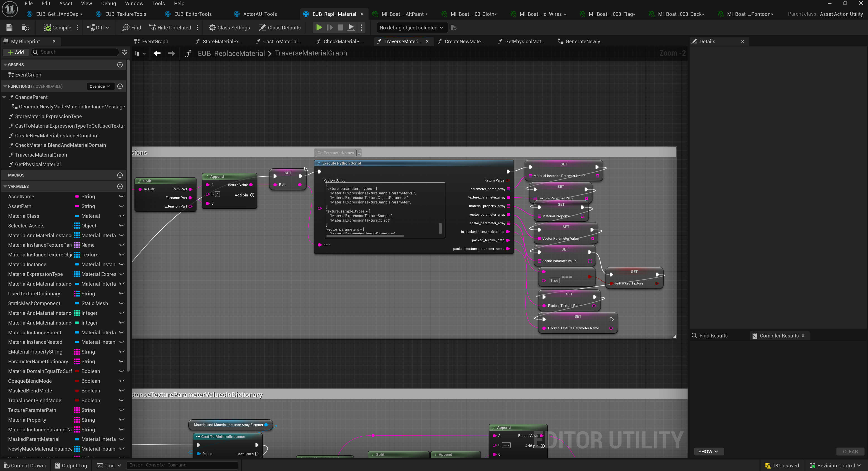Compile the blueprint
This screenshot has height=471, width=868.
(57, 28)
